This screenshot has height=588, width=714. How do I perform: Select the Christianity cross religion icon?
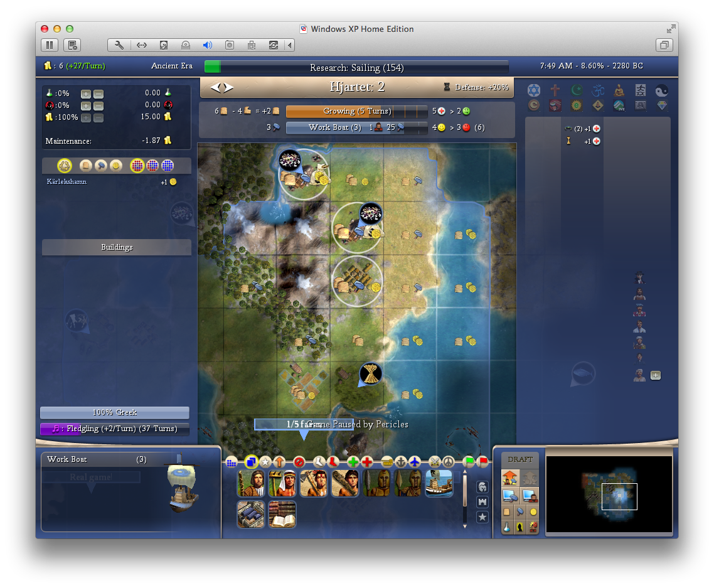(x=555, y=90)
